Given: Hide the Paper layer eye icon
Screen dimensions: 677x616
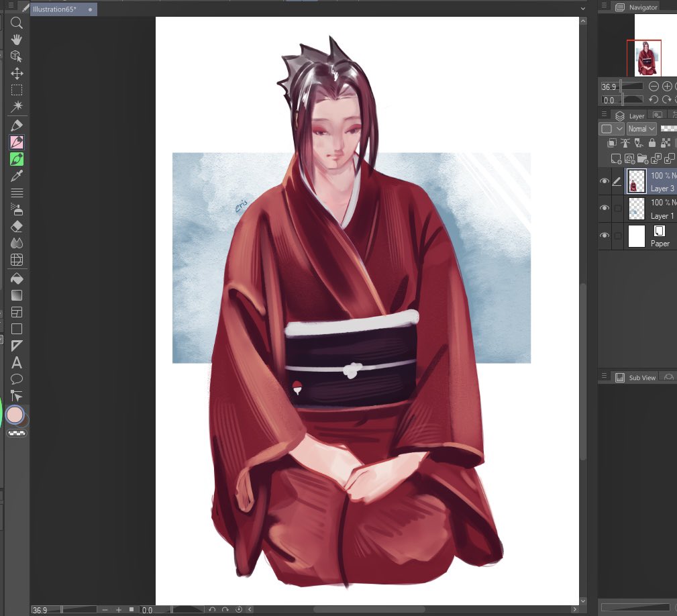Looking at the screenshot, I should pos(605,236).
